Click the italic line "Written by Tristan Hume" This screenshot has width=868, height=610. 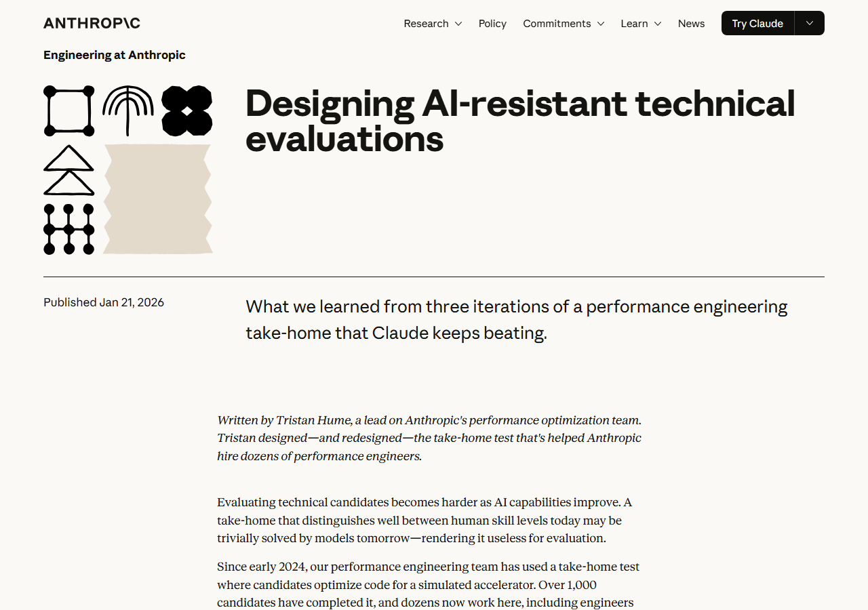(429, 438)
